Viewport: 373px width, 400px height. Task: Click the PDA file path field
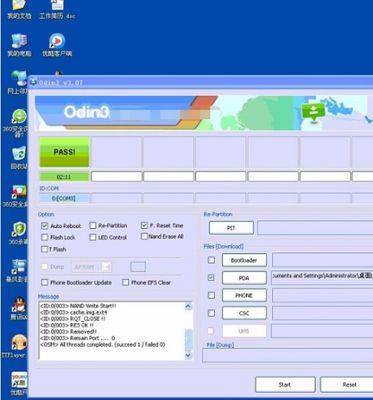322,278
